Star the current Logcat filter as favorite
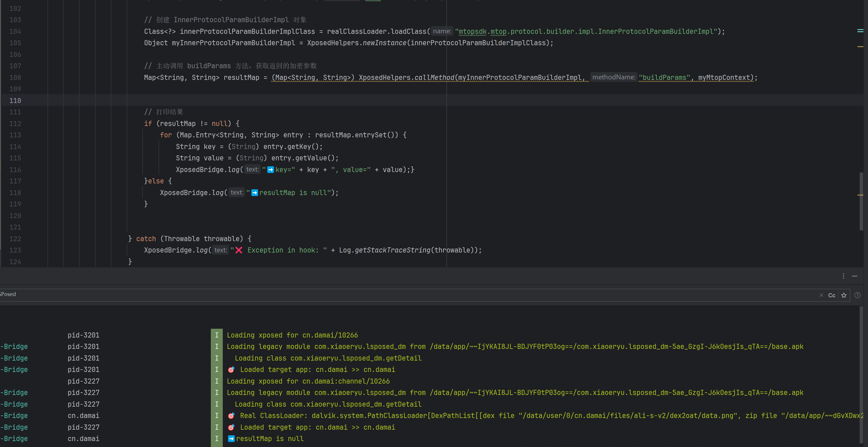Screen dimensions: 868x447 844,295
